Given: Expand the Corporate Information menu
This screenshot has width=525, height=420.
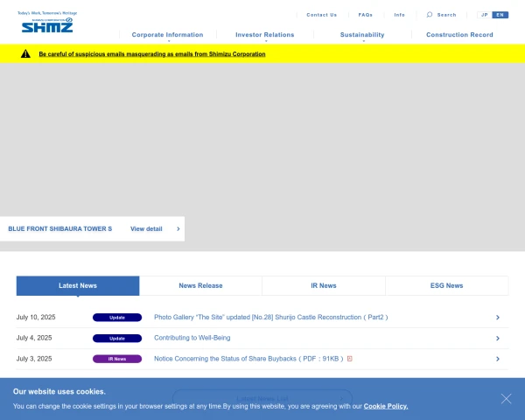Looking at the screenshot, I should [167, 35].
